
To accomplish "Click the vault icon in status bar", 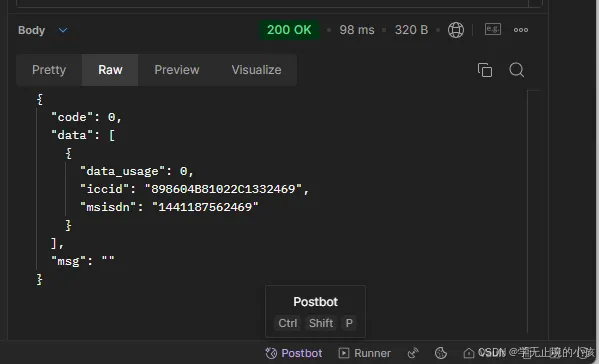I will (x=469, y=353).
